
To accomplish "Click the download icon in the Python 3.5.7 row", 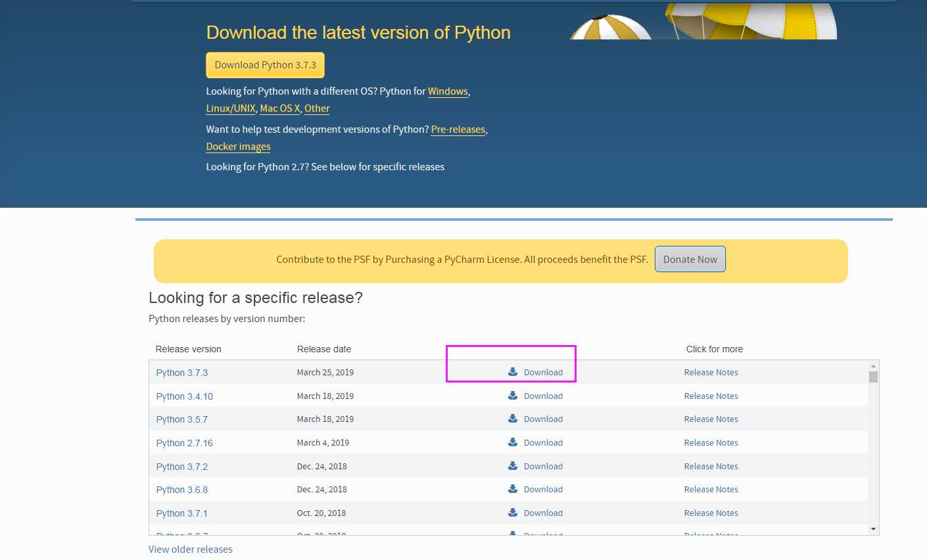I will pos(513,419).
